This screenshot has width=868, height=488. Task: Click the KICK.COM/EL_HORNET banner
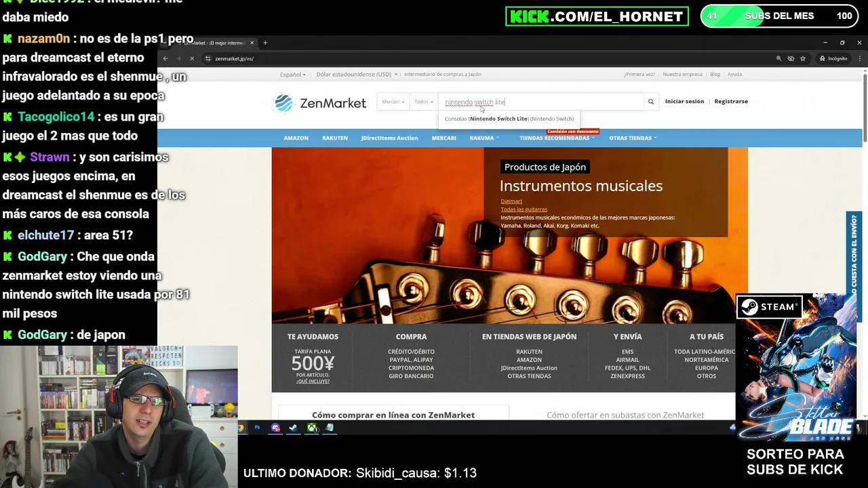coord(597,16)
